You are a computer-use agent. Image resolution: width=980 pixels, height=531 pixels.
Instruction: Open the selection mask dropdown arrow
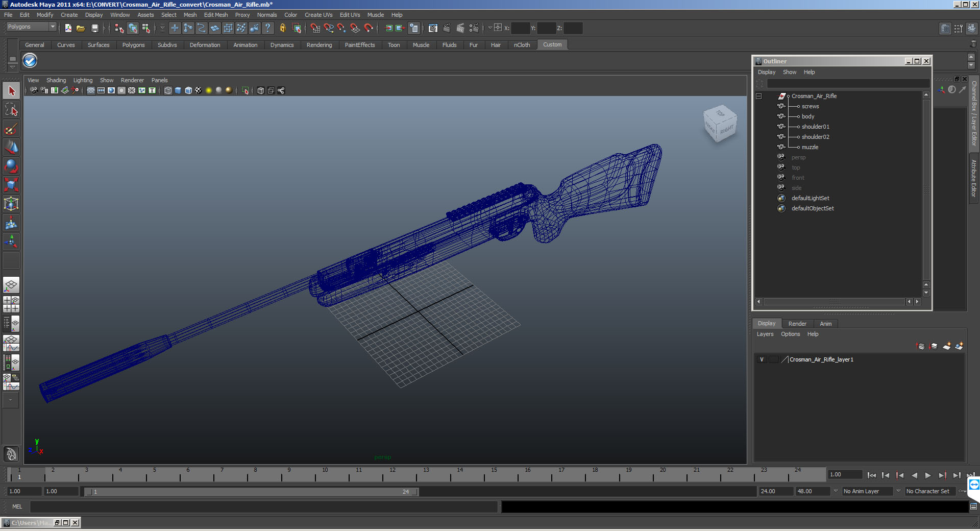coord(162,29)
